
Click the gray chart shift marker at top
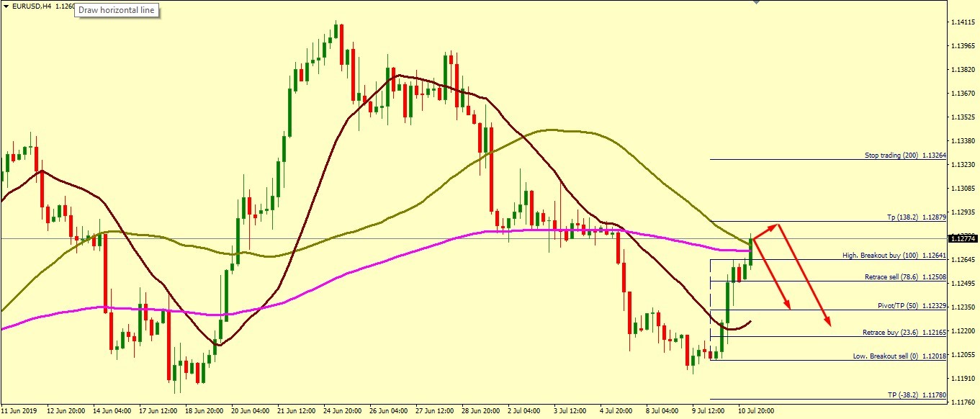(755, 2)
